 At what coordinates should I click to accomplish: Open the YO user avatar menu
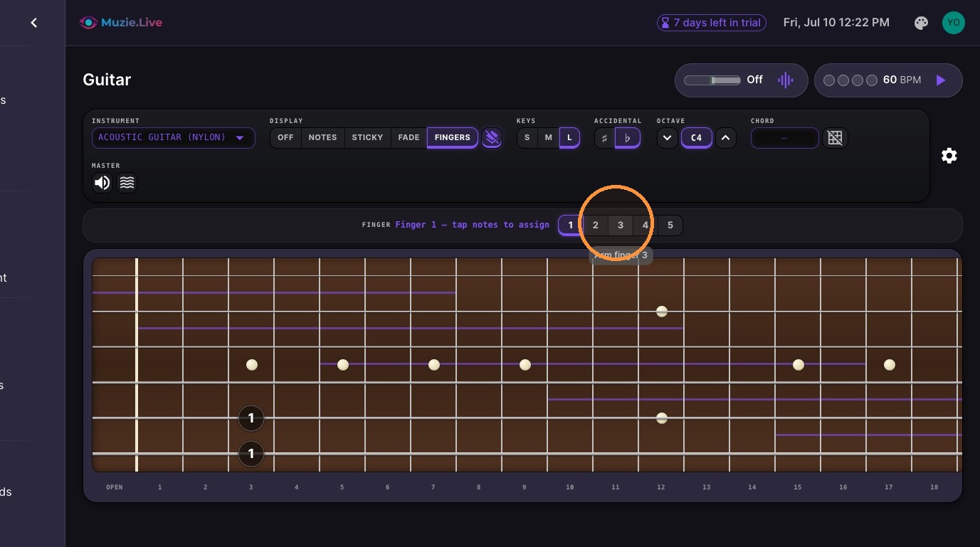coord(953,23)
